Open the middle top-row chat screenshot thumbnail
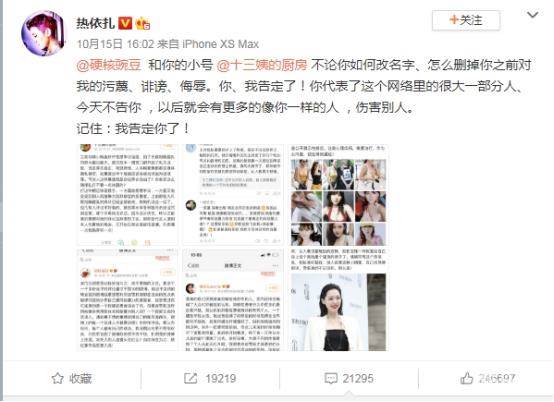The width and height of the screenshot is (554, 402). coord(233,195)
